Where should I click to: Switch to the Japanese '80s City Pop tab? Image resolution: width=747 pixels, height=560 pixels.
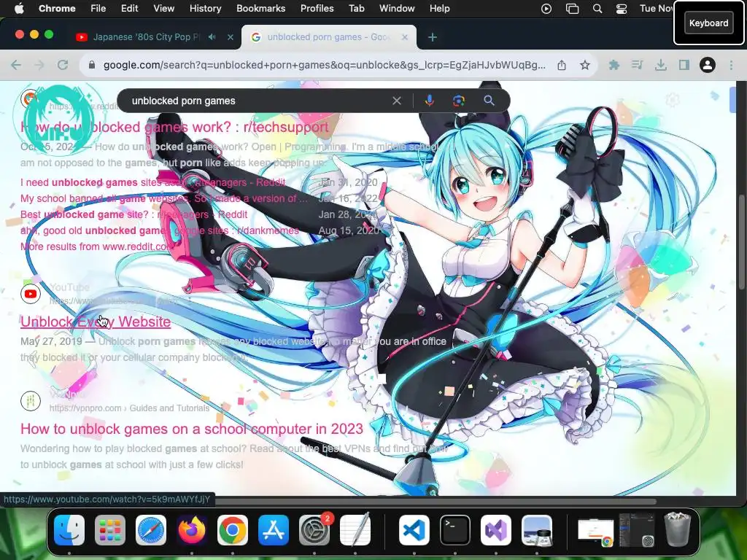(x=146, y=36)
